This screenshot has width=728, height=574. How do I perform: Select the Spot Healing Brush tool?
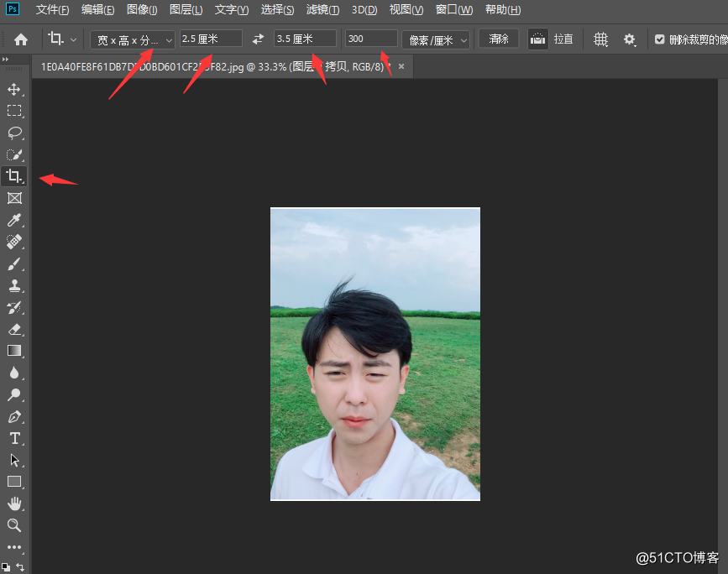pos(14,242)
